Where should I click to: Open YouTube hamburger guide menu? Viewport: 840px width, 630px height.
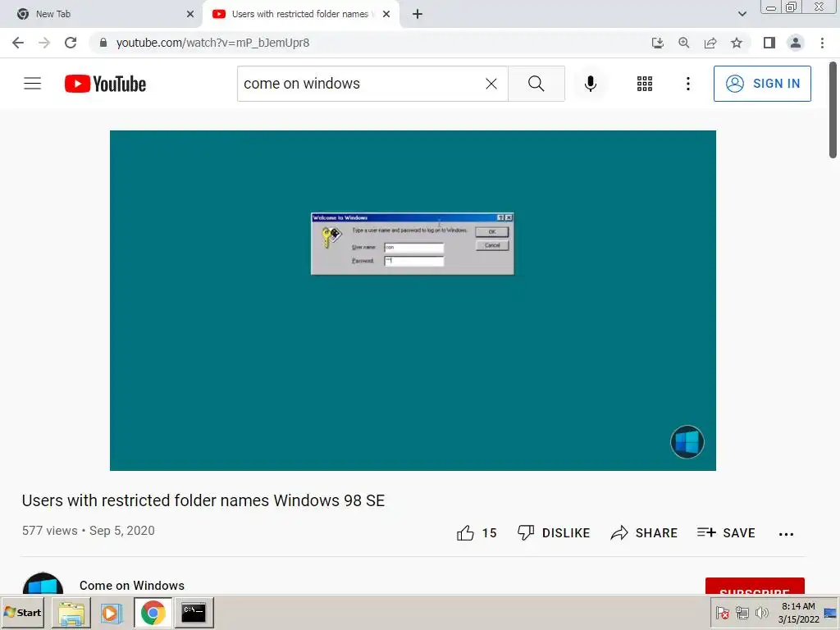[x=32, y=84]
